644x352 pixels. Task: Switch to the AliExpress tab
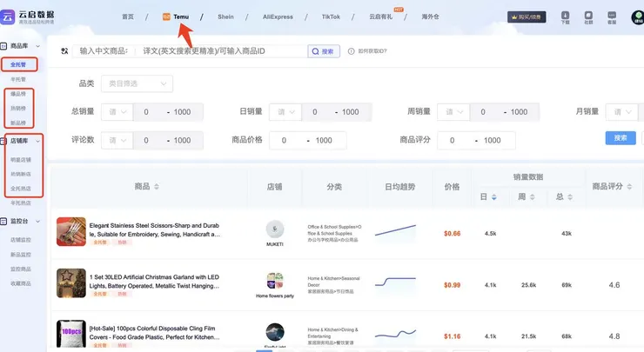[278, 17]
